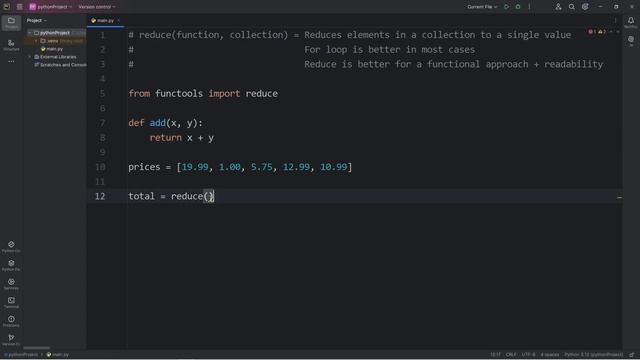
Task: Expand the .venv folder node
Action: (x=36, y=41)
